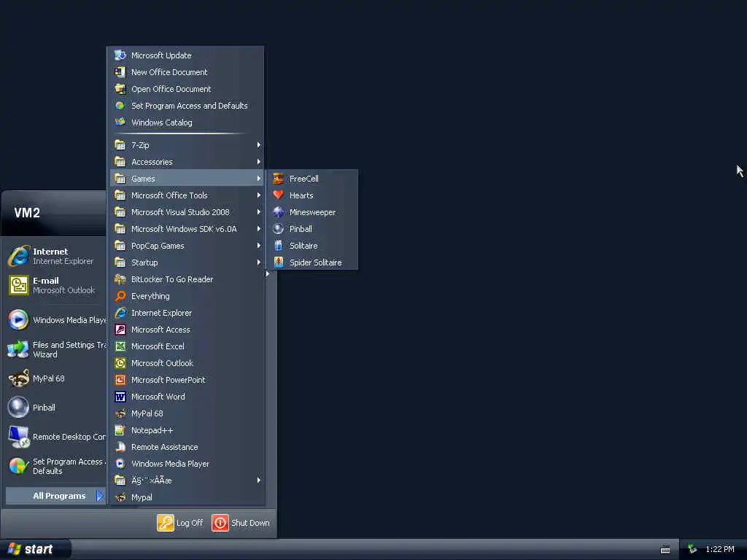Open Microsoft Word
Screen dimensions: 747x560
[x=187, y=397]
